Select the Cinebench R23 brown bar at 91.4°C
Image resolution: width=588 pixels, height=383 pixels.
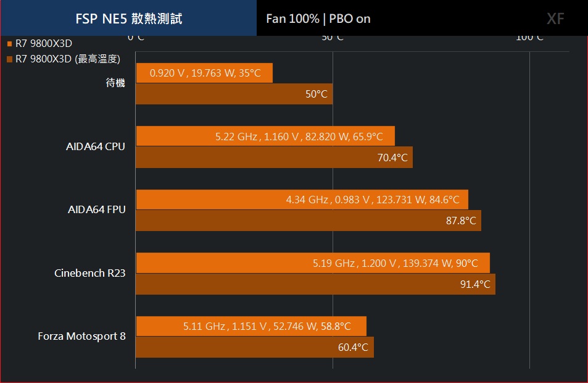click(x=315, y=284)
